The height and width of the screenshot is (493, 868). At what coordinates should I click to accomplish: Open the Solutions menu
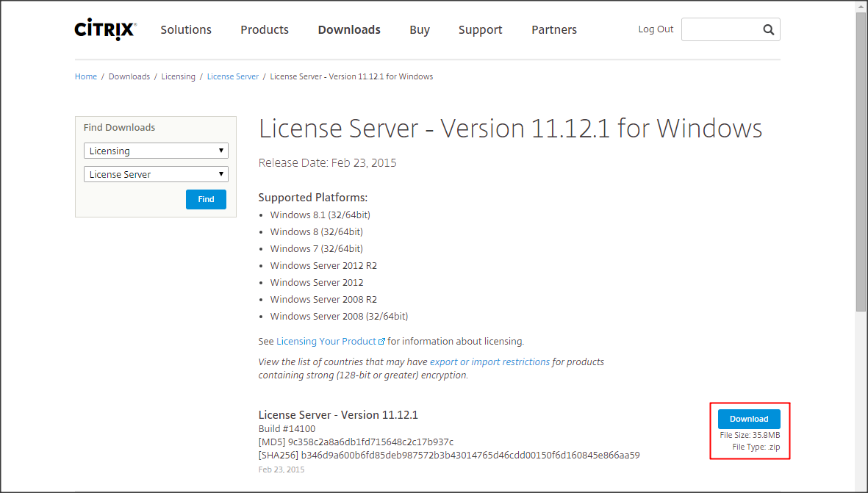coord(186,29)
